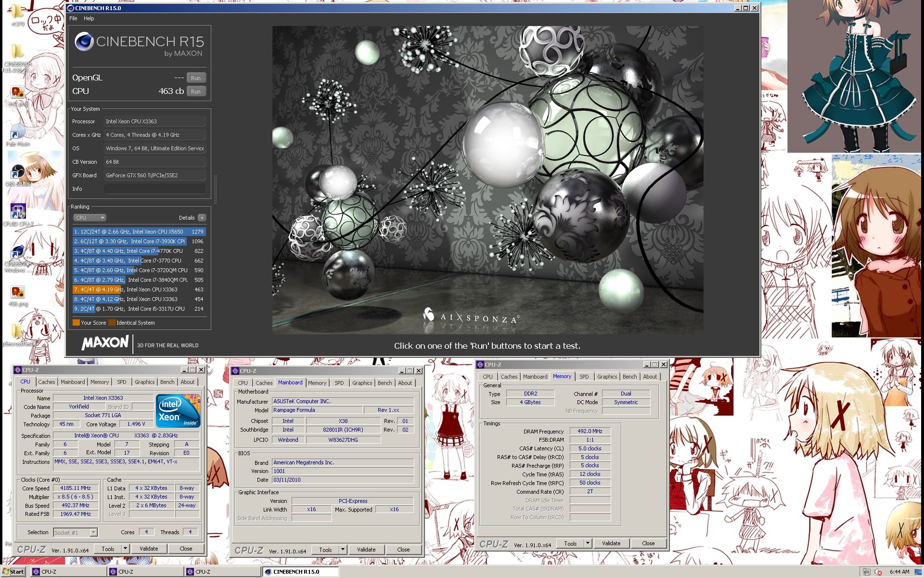Select ranking row 3 Core i7-4770K 822
Viewport: 924px width, 578px height.
pos(139,251)
